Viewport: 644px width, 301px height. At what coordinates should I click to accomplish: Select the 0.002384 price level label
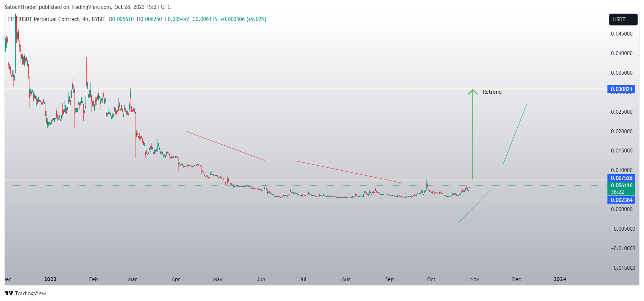click(621, 200)
